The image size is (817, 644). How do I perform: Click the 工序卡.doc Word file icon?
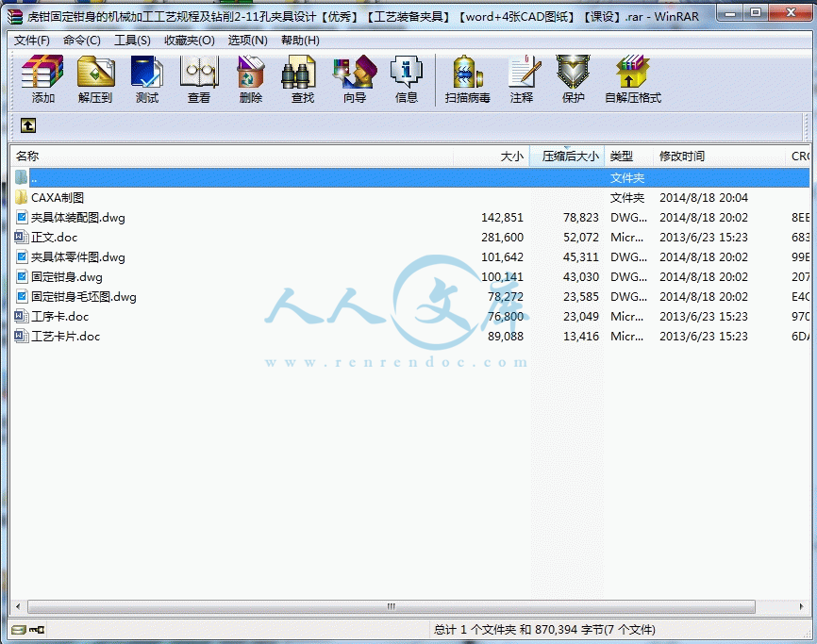pyautogui.click(x=21, y=316)
